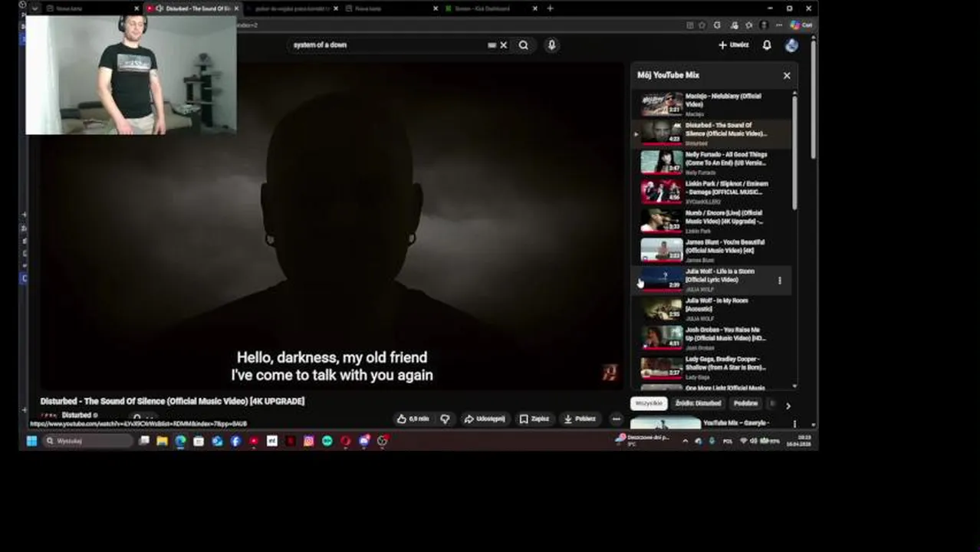Image resolution: width=980 pixels, height=552 pixels.
Task: Open the YouTube account avatar menu
Action: point(791,45)
